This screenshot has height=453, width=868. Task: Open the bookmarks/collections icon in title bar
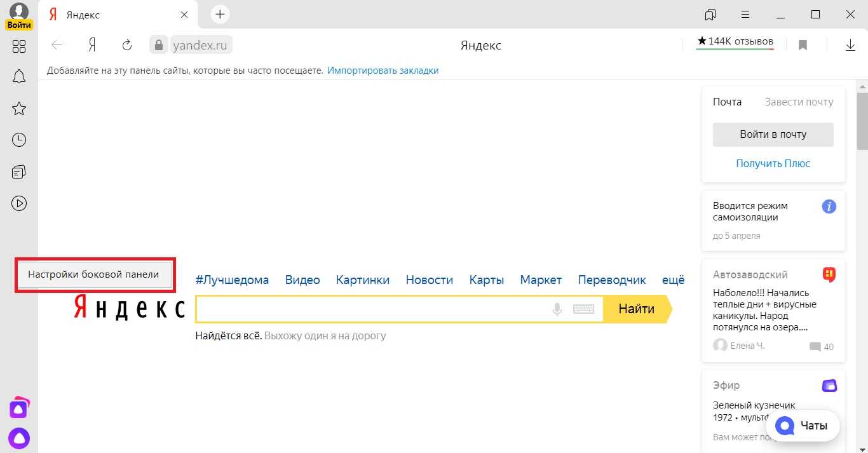[x=710, y=14]
